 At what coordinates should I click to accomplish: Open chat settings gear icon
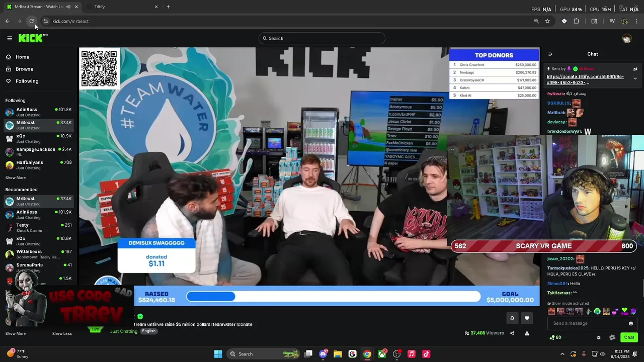pos(599,337)
